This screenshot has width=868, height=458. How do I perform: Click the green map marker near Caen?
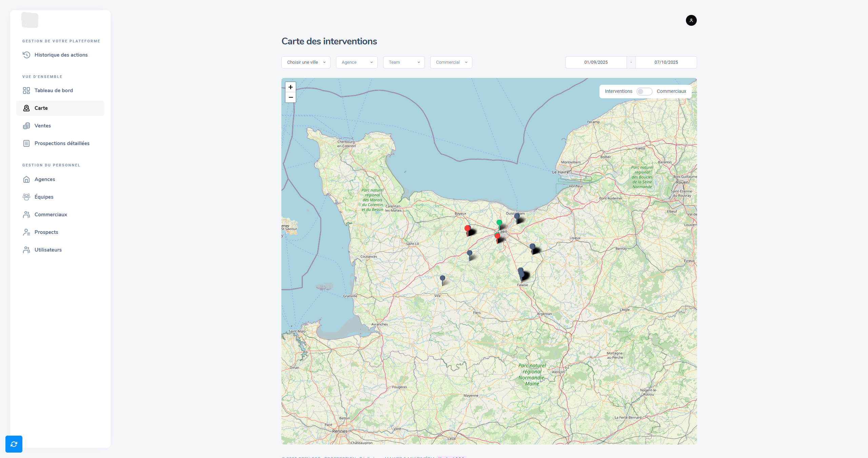click(499, 223)
